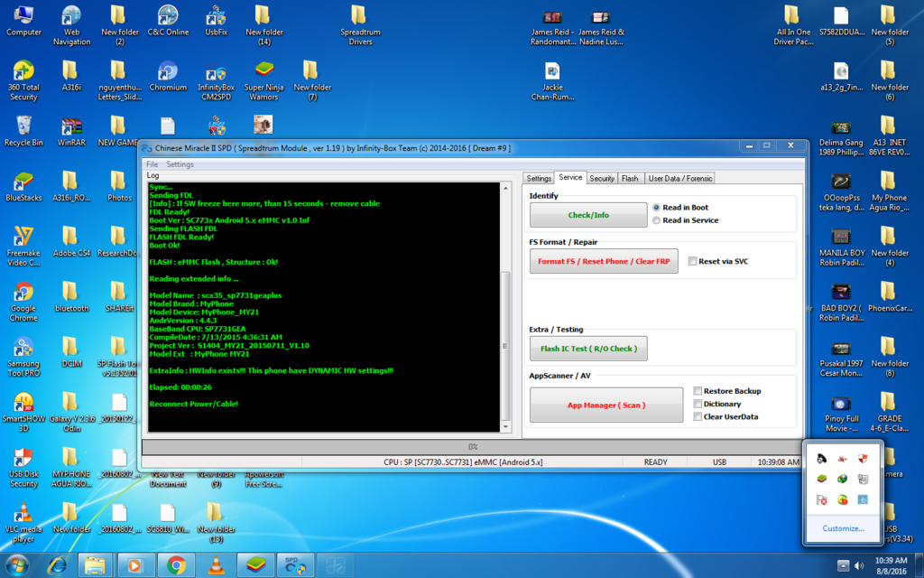924x578 pixels.
Task: Click the BlueStacks icon in the tray popup
Action: (x=821, y=479)
